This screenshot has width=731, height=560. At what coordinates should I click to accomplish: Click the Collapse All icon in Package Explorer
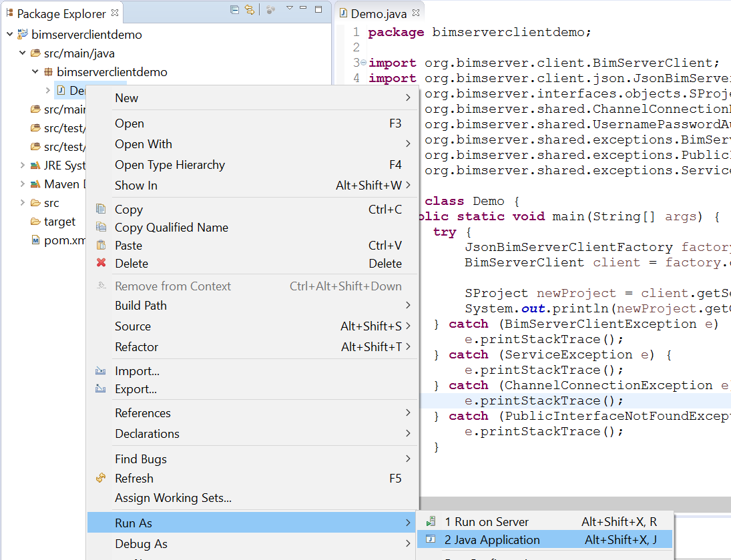tap(234, 9)
